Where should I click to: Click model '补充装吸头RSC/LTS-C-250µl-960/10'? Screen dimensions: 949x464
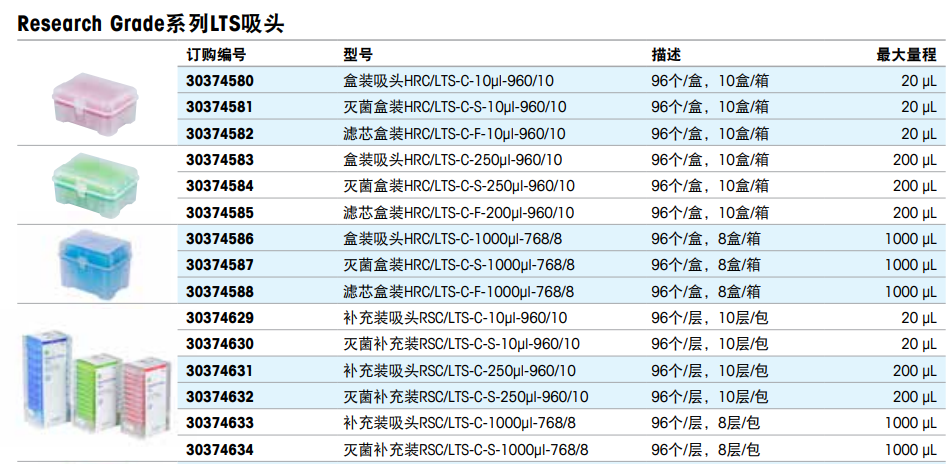tap(459, 370)
